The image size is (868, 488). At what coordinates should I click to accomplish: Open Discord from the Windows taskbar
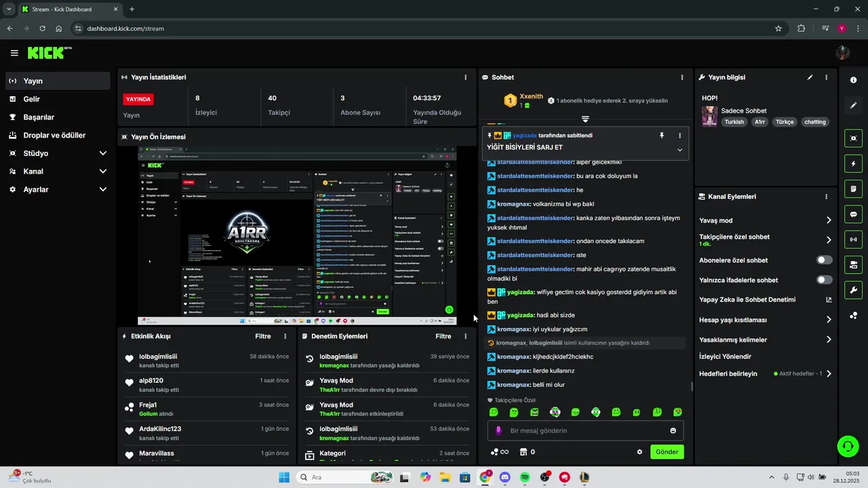point(505,477)
